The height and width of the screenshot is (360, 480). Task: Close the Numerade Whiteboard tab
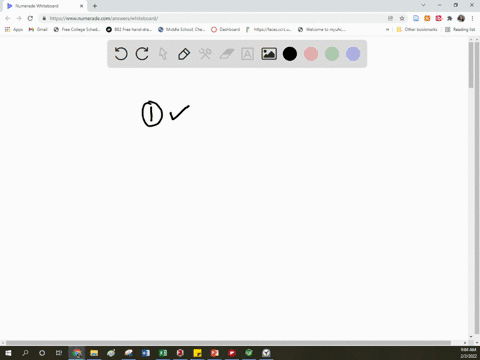pyautogui.click(x=81, y=6)
